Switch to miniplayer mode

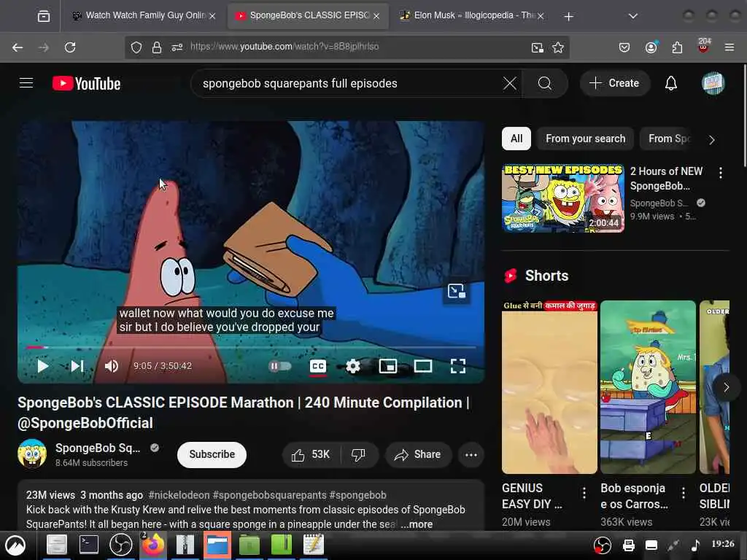388,366
